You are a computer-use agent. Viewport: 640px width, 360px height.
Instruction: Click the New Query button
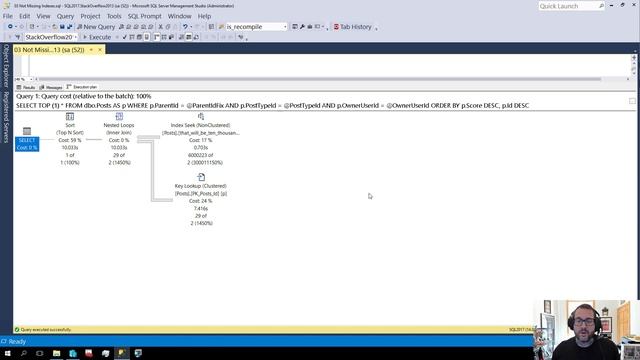click(x=96, y=27)
